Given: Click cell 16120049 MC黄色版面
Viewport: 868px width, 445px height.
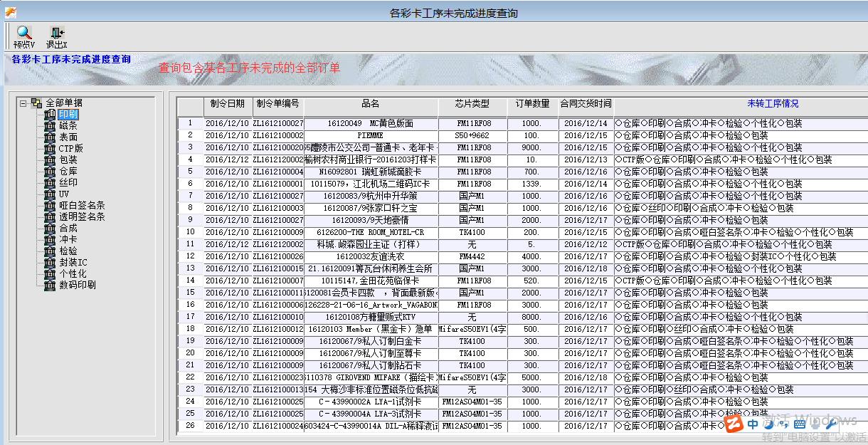Looking at the screenshot, I should coord(371,123).
